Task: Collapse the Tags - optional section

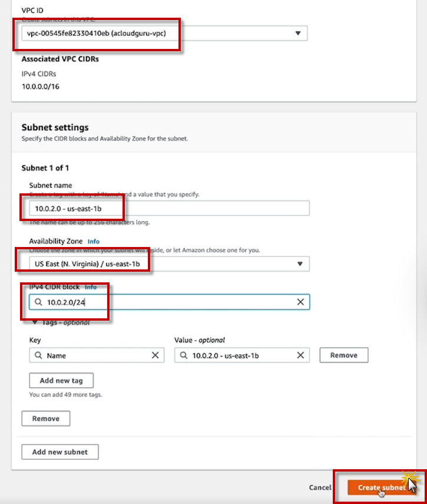Action: click(35, 322)
